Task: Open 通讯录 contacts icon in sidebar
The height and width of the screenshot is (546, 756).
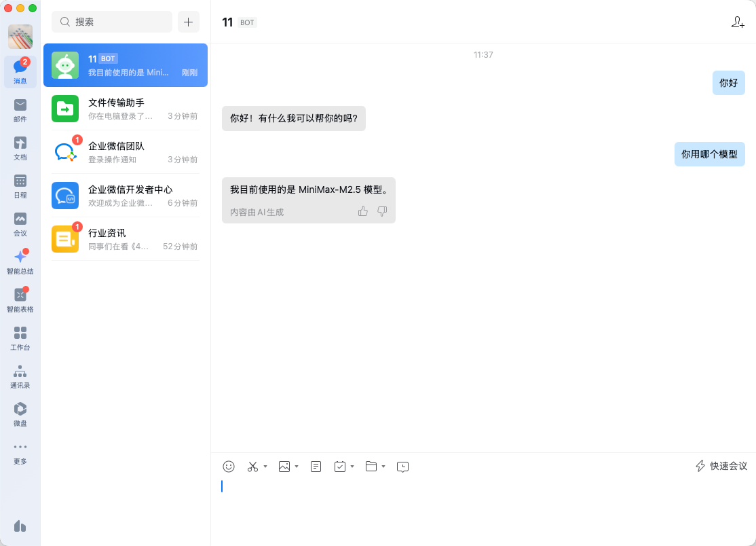Action: coord(20,376)
